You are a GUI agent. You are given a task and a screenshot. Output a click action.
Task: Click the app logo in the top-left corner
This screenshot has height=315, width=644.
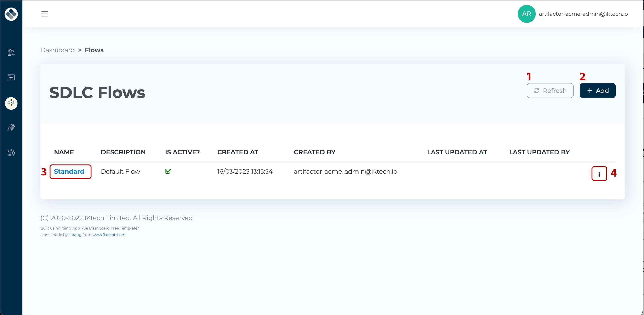pyautogui.click(x=11, y=14)
